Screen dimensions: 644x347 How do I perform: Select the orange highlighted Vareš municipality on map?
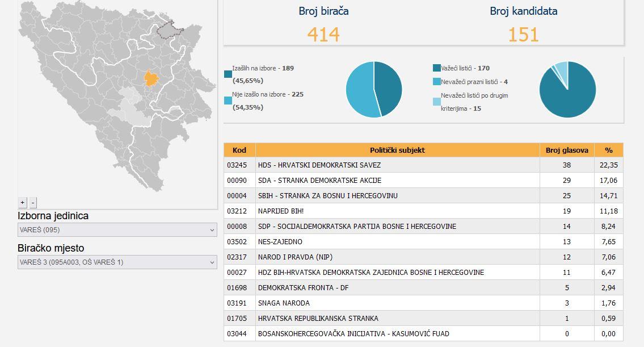pos(151,78)
